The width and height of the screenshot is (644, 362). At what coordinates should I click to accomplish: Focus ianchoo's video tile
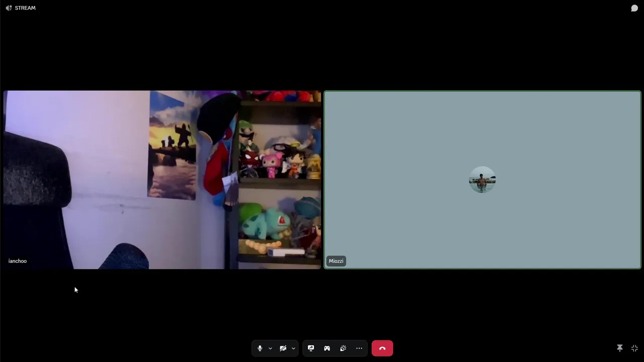coord(162,180)
